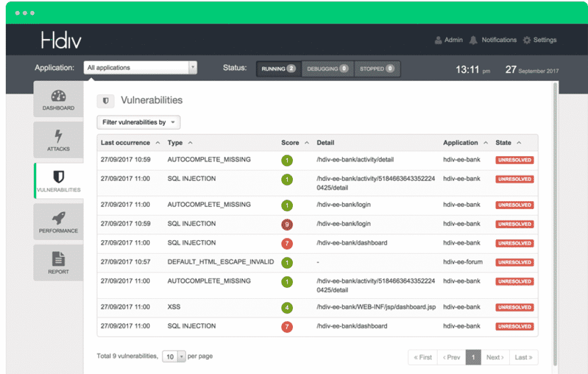The height and width of the screenshot is (374, 588).
Task: Click 27/09/2017 10:57 timestamp
Action: coord(125,262)
